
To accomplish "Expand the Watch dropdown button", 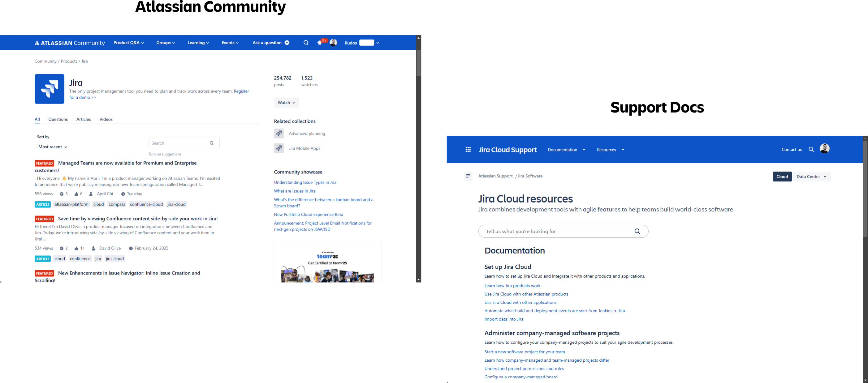I will click(x=286, y=103).
